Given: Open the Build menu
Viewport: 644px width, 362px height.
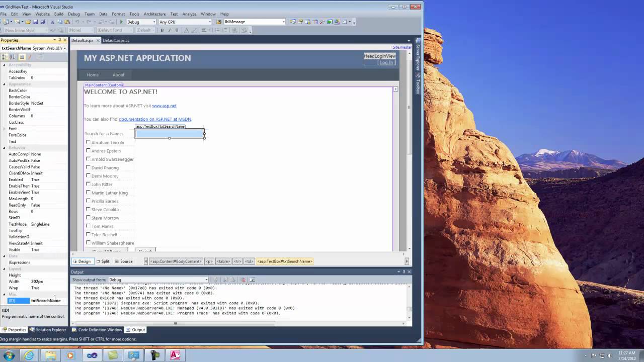Looking at the screenshot, I should click(x=59, y=14).
